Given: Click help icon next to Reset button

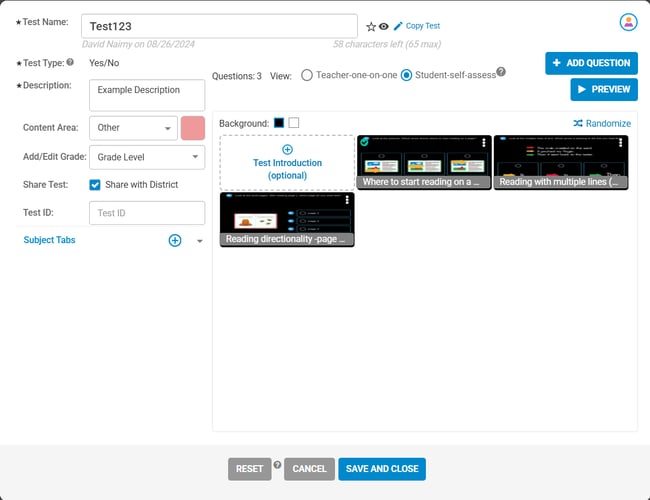Looking at the screenshot, I should point(277,465).
